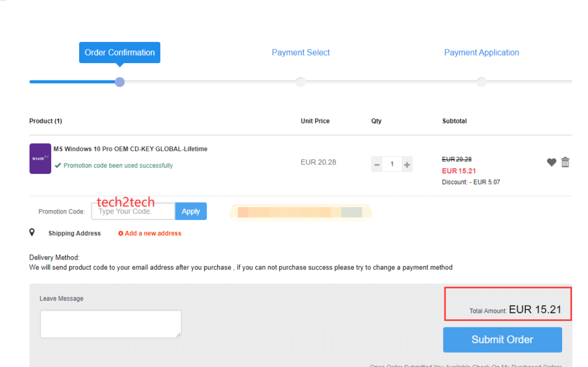Click the active progress bar marker dot
Image resolution: width=588 pixels, height=367 pixels.
[x=119, y=82]
